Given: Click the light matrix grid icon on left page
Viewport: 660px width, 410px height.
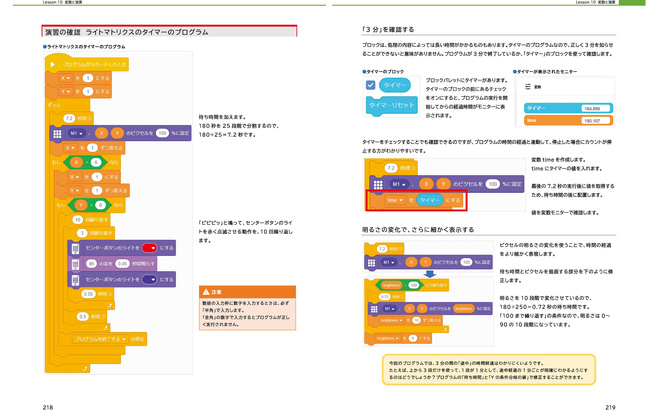Looking at the screenshot, I should click(x=56, y=132).
